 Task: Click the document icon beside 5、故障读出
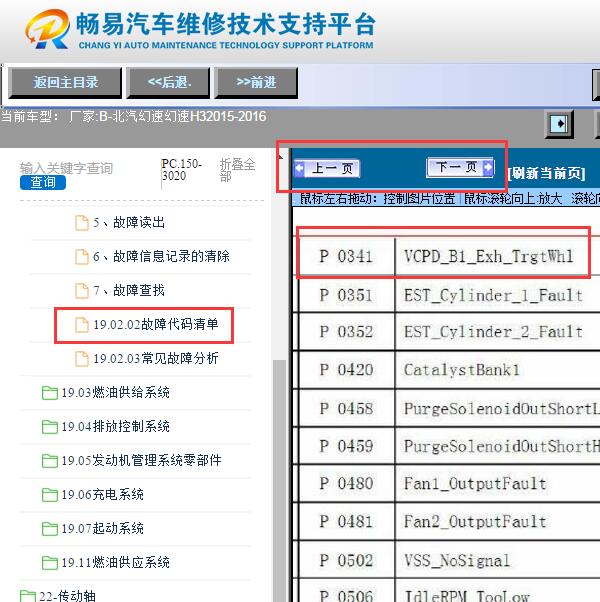(82, 223)
